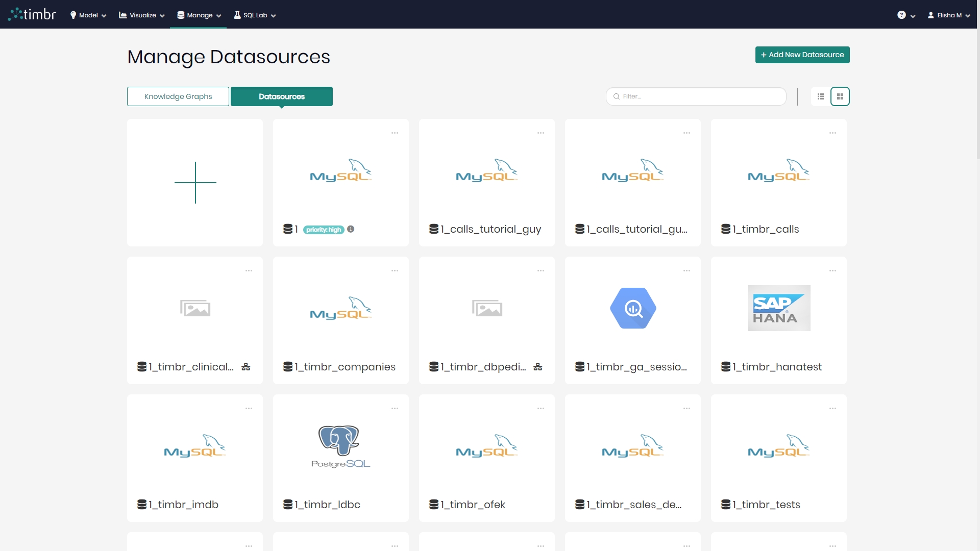Screen dimensions: 980x551
Task: Click the Add New Datasource button
Action: pos(802,55)
